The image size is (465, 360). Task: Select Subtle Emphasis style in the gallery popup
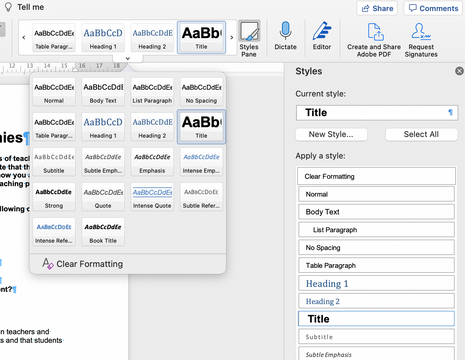tap(103, 162)
